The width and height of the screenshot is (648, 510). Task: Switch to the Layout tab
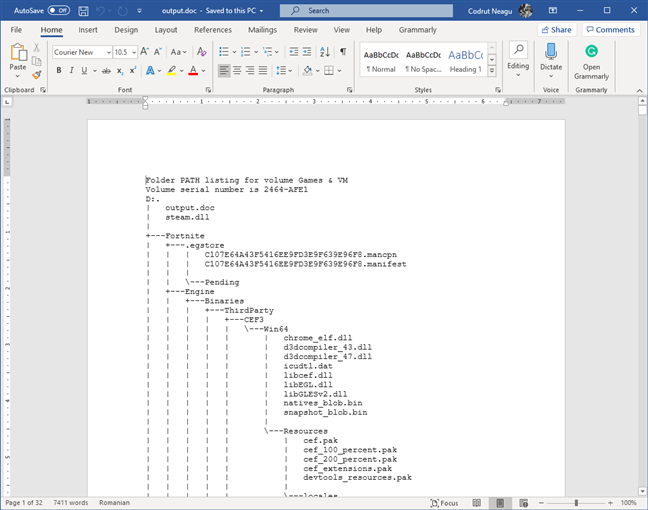coord(166,30)
